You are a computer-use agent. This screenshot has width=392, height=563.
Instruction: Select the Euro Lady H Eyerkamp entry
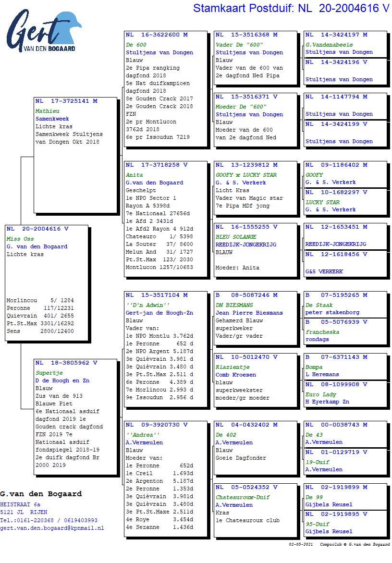coord(345,394)
